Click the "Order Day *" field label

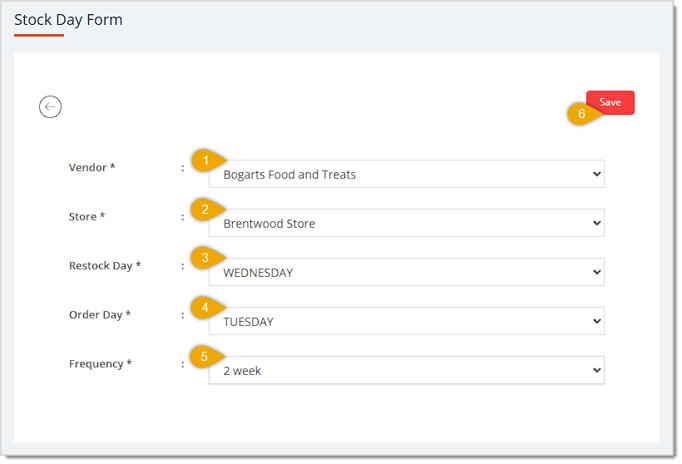(100, 315)
